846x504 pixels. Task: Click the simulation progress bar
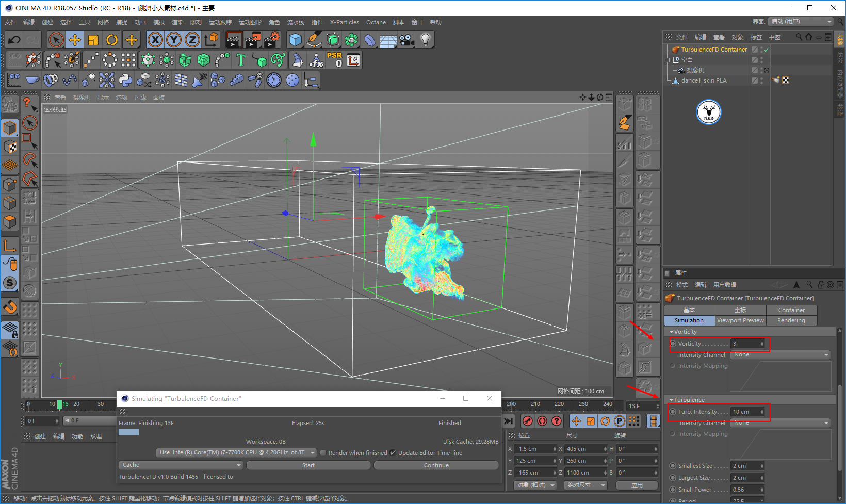(x=128, y=432)
